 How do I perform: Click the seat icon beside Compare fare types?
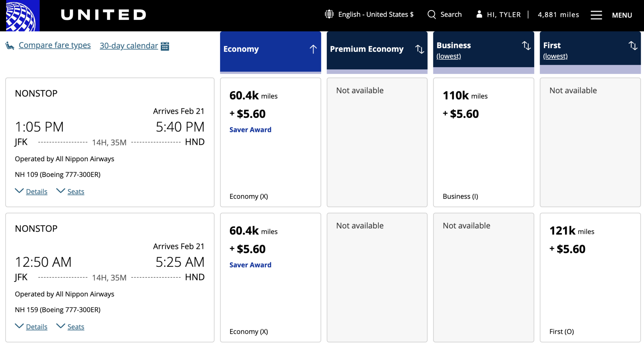[10, 45]
